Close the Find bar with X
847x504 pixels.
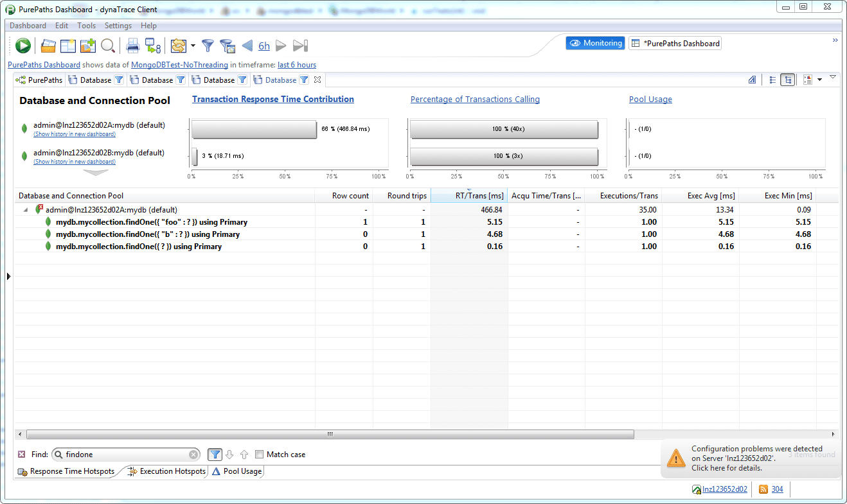(x=21, y=455)
